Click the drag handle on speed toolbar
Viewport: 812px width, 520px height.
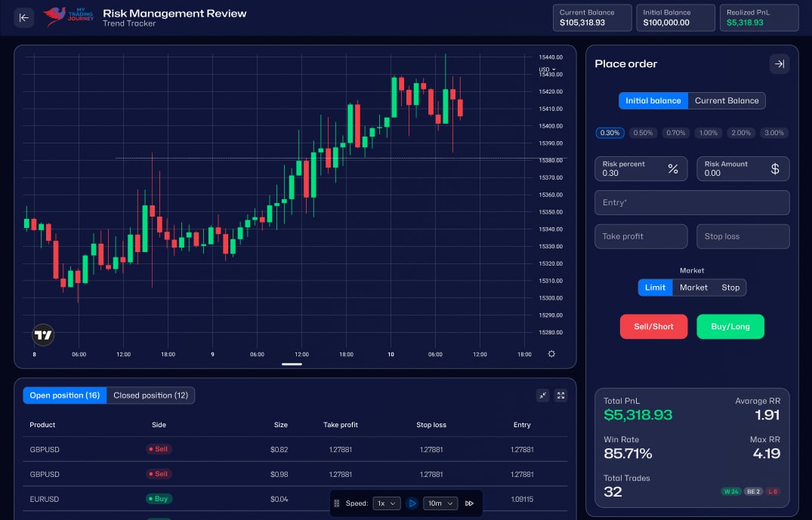pos(337,503)
